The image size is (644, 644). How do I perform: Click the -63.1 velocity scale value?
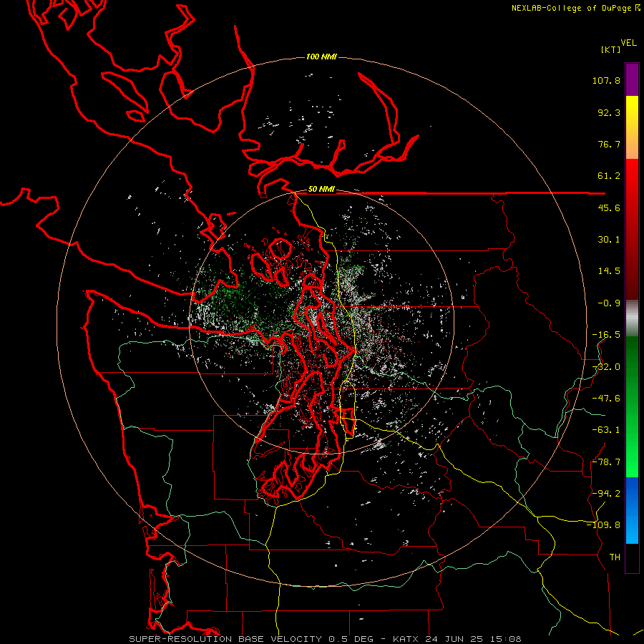(x=606, y=430)
